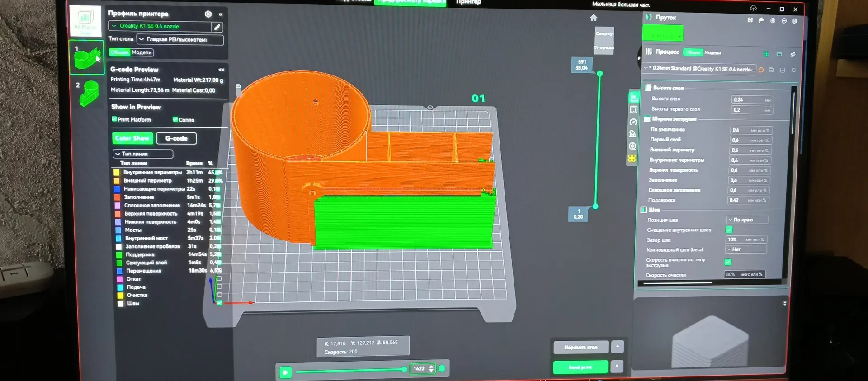The width and height of the screenshot is (868, 381).
Task: Add filament with plus icon
Action: click(x=773, y=20)
